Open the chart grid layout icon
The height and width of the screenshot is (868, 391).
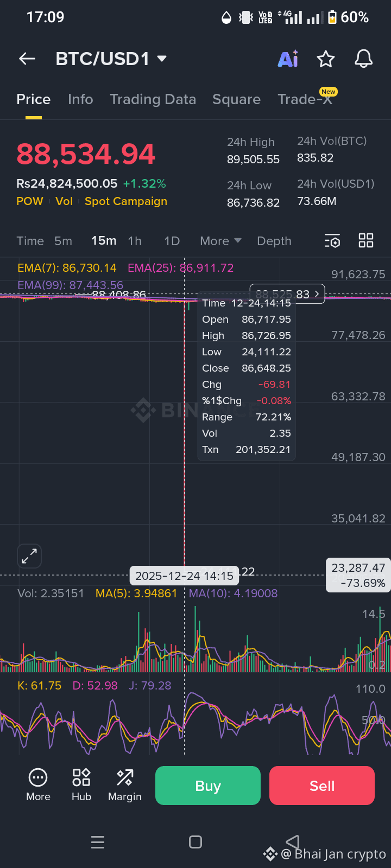click(366, 240)
